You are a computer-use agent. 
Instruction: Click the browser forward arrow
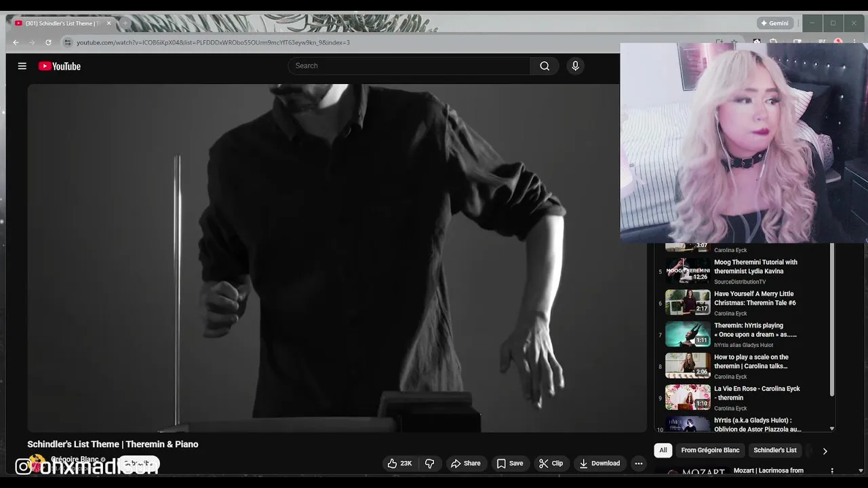tap(31, 42)
